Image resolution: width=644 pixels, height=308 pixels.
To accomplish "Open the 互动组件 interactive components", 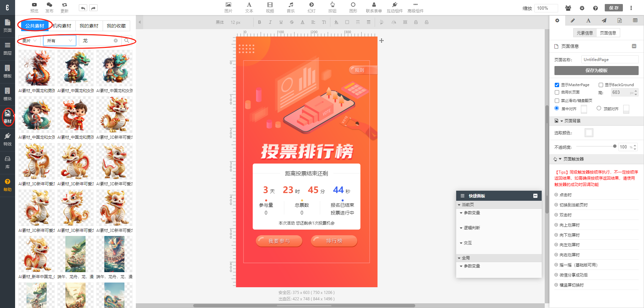I will click(395, 7).
